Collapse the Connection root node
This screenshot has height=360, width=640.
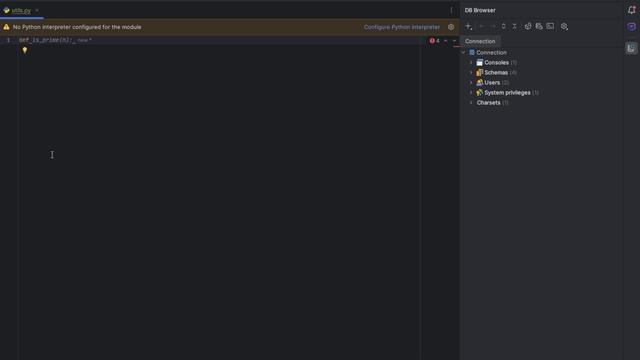(464, 53)
